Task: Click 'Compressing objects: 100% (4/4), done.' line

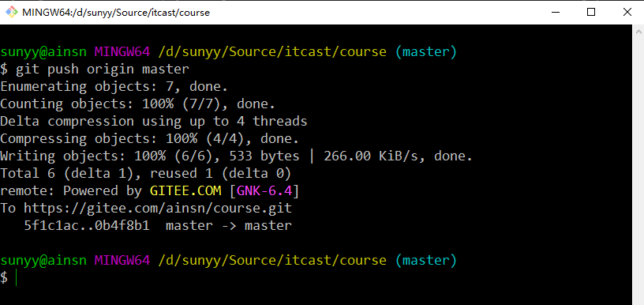Action: [x=149, y=138]
